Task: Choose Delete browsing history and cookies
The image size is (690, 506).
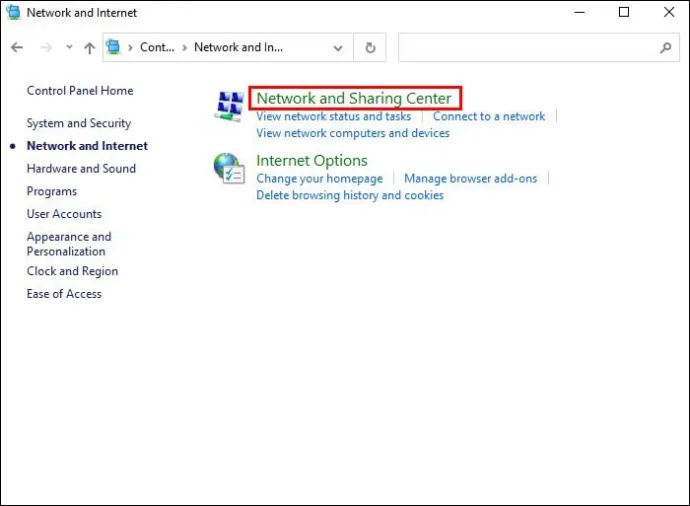Action: [350, 195]
